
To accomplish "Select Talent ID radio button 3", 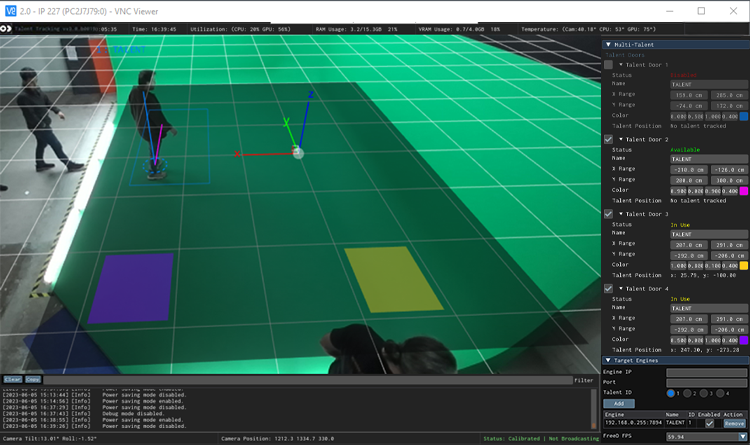I will (x=705, y=393).
